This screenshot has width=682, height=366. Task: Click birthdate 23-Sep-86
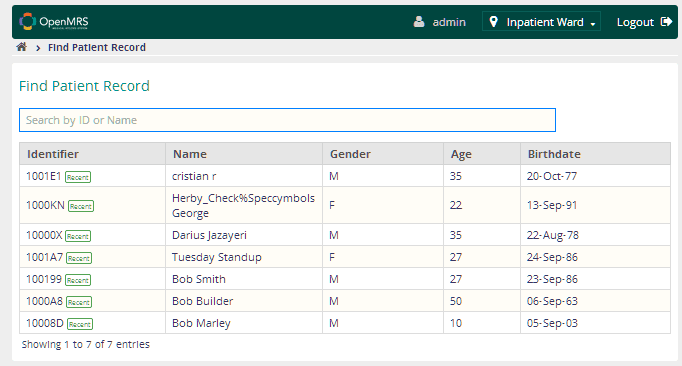pos(552,279)
